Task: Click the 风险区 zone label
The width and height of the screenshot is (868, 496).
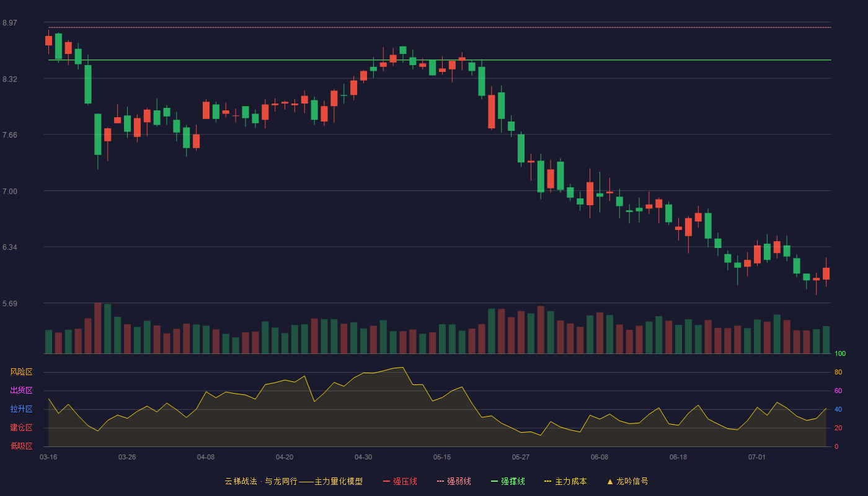Action: (21, 372)
